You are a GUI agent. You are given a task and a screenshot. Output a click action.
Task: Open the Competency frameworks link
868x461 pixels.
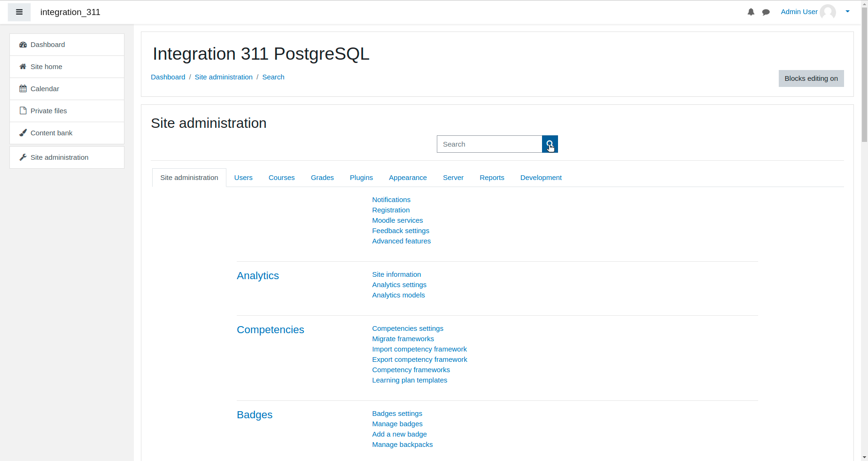point(411,370)
